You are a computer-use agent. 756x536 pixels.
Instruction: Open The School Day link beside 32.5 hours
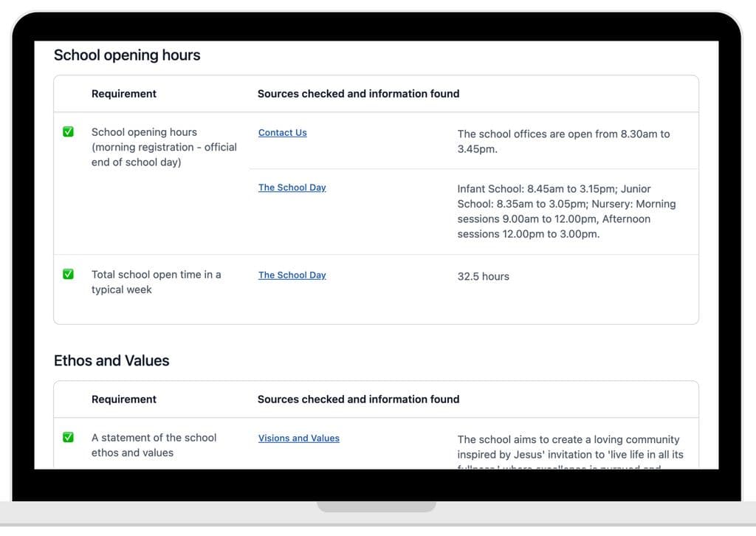pos(292,275)
